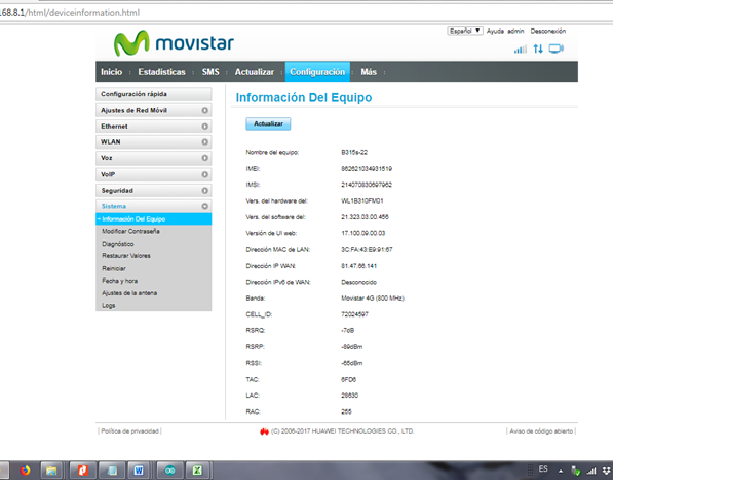The width and height of the screenshot is (749, 482).
Task: Open the file explorer folder in taskbar
Action: (x=50, y=470)
